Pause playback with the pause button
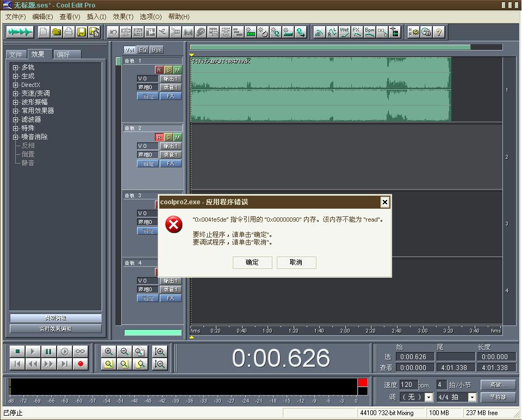The image size is (522, 420). [48, 352]
